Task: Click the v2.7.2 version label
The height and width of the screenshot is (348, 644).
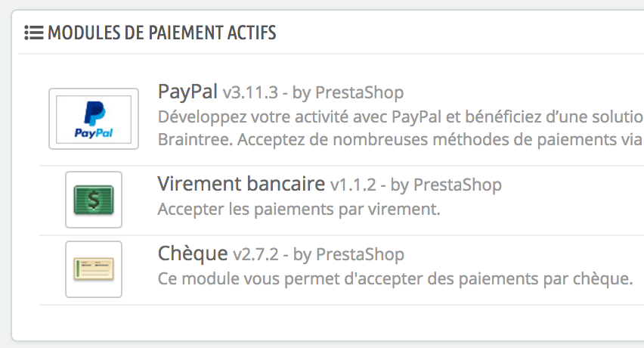Action: 256,254
